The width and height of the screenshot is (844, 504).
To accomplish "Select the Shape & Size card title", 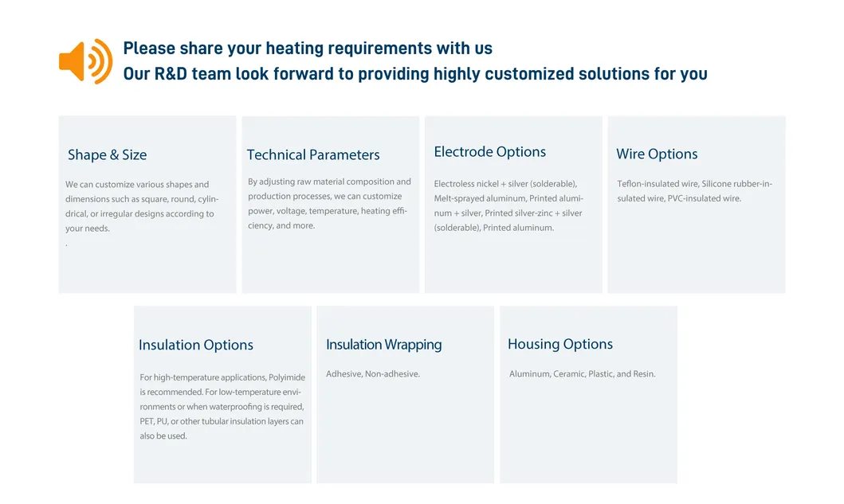I will point(107,155).
